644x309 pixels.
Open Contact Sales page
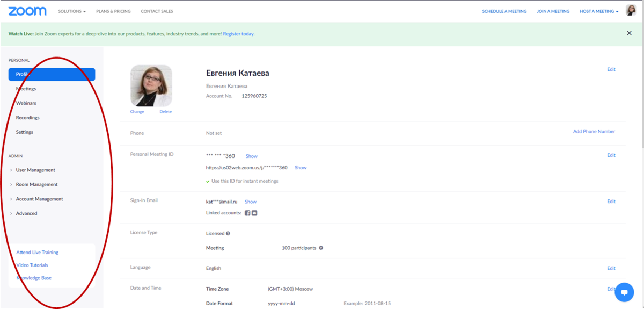157,11
